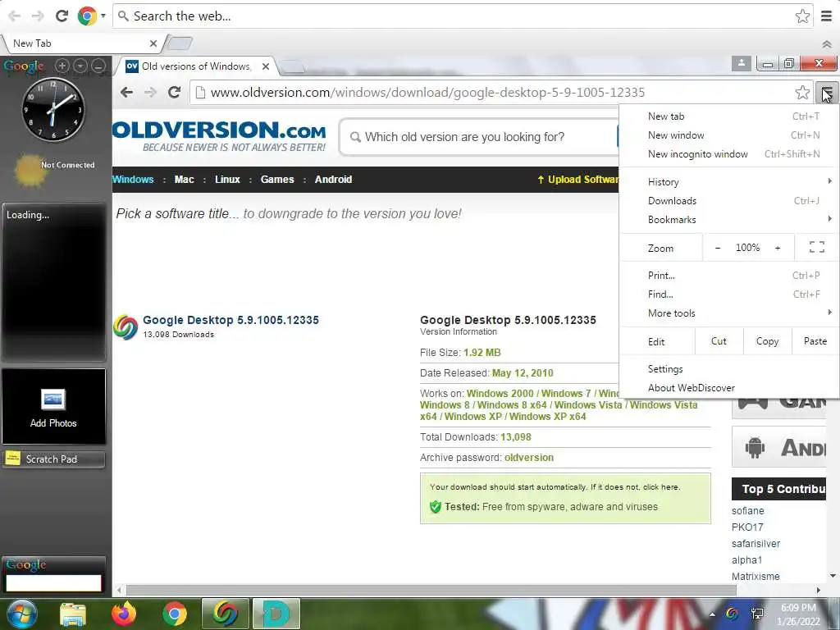Close the outer New Tab tab
This screenshot has height=630, width=840.
tap(153, 43)
